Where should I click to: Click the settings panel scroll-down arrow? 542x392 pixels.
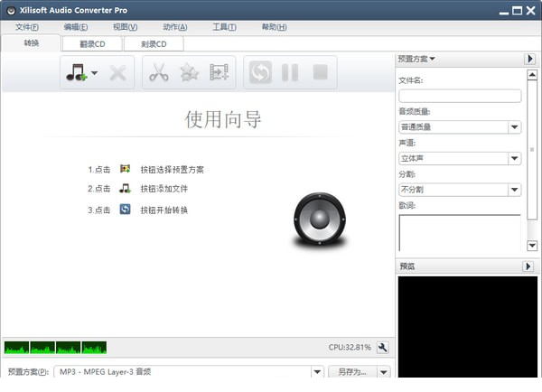(532, 246)
